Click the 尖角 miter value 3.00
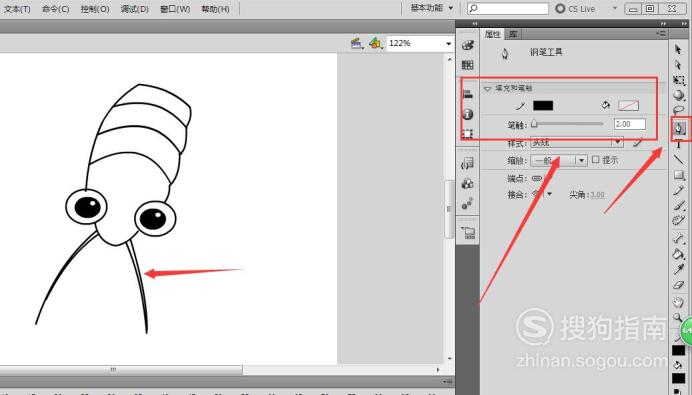The height and width of the screenshot is (395, 692). (597, 194)
